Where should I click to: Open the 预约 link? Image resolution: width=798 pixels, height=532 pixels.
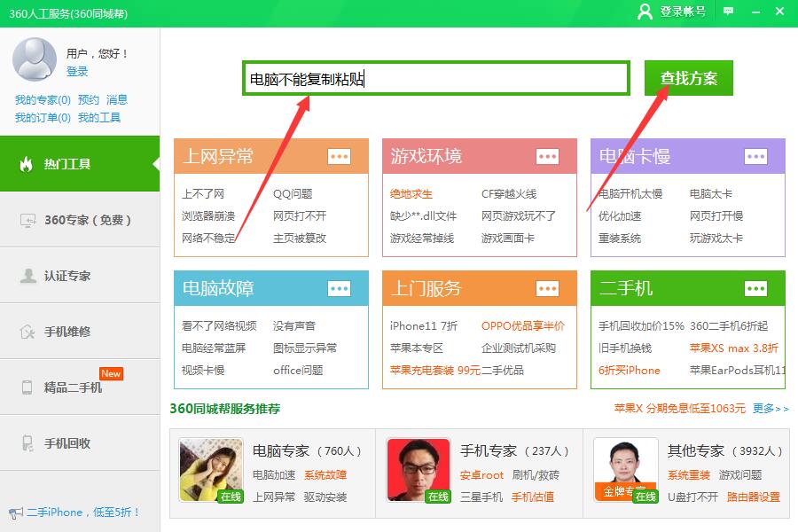pos(89,100)
